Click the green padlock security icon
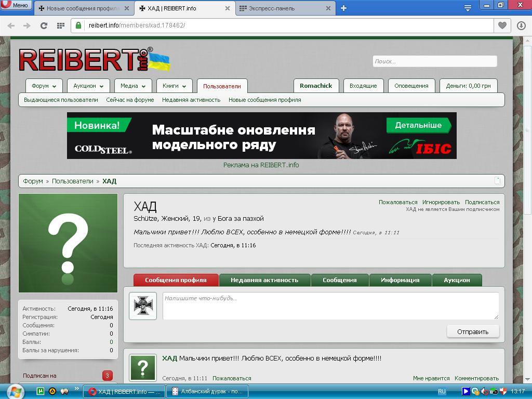 (x=78, y=25)
